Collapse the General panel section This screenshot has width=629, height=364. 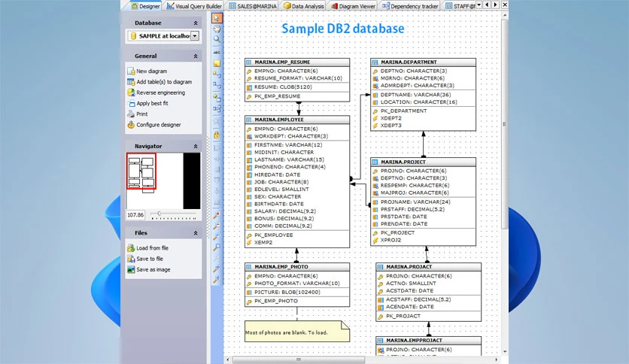click(x=196, y=56)
